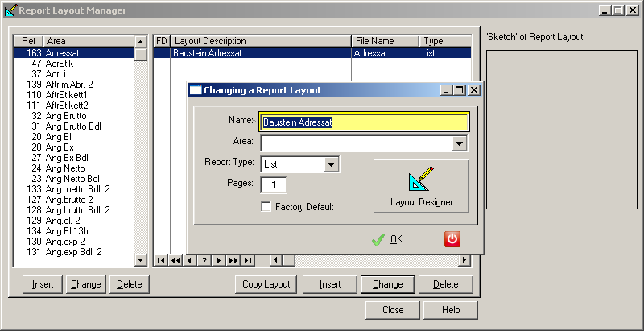Select Ang Netto Bdl in Area list
The image size is (644, 331).
(x=74, y=179)
